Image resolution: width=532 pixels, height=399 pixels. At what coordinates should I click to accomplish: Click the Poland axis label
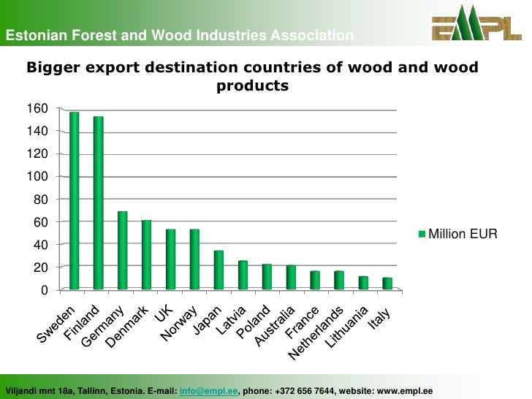pyautogui.click(x=253, y=322)
